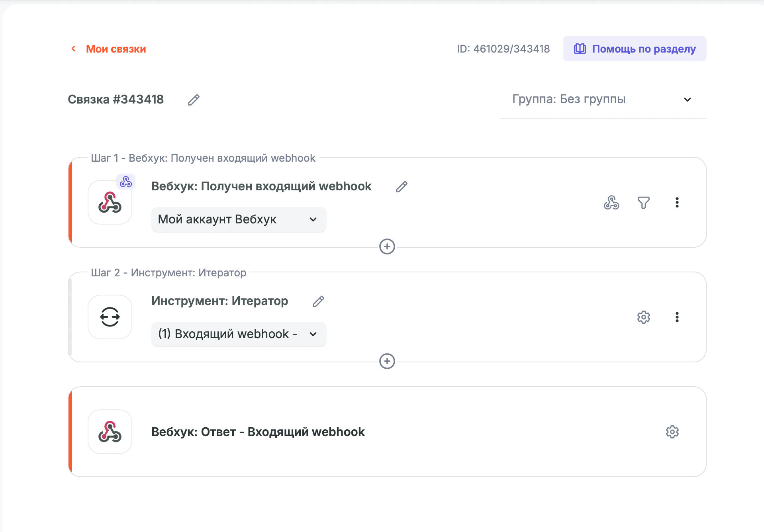This screenshot has height=532, width=764.
Task: Click the Помощь по разделу button
Action: point(634,48)
